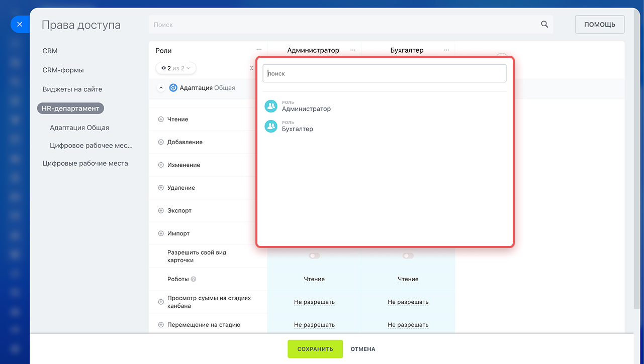This screenshot has height=364, width=644.
Task: Toggle custom card view for Бухгалтер
Action: 408,256
